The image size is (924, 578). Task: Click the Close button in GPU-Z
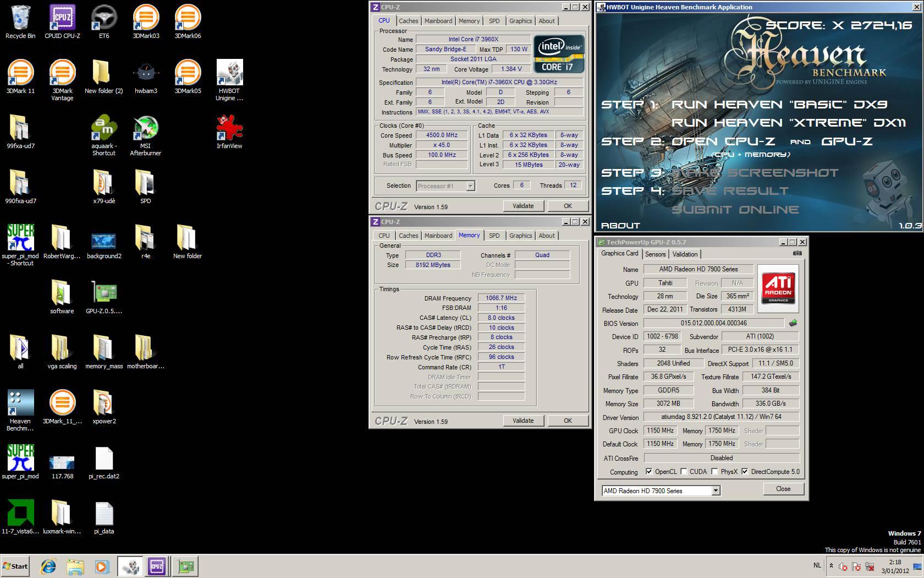[783, 489]
